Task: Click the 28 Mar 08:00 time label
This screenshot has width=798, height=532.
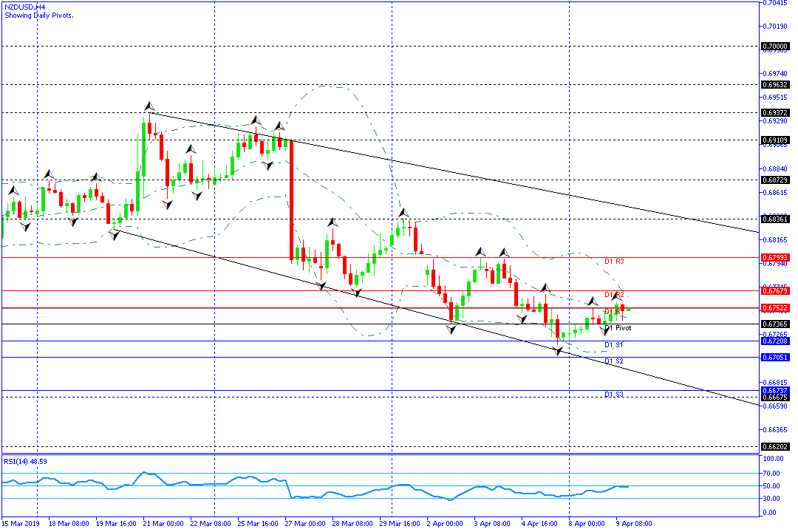Action: pyautogui.click(x=352, y=524)
